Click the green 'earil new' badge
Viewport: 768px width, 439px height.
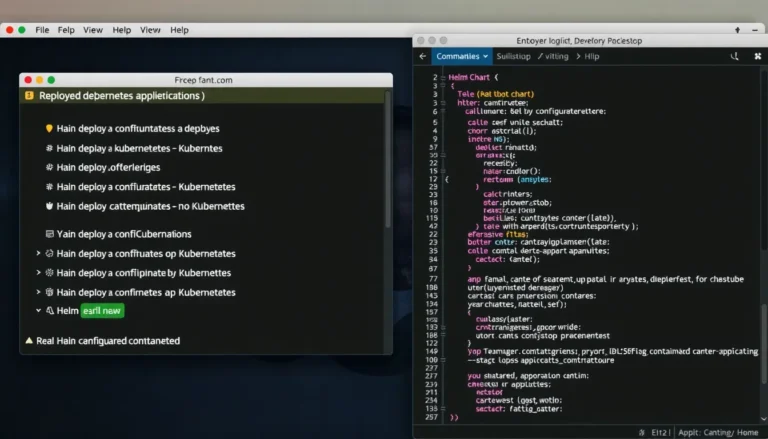click(102, 311)
